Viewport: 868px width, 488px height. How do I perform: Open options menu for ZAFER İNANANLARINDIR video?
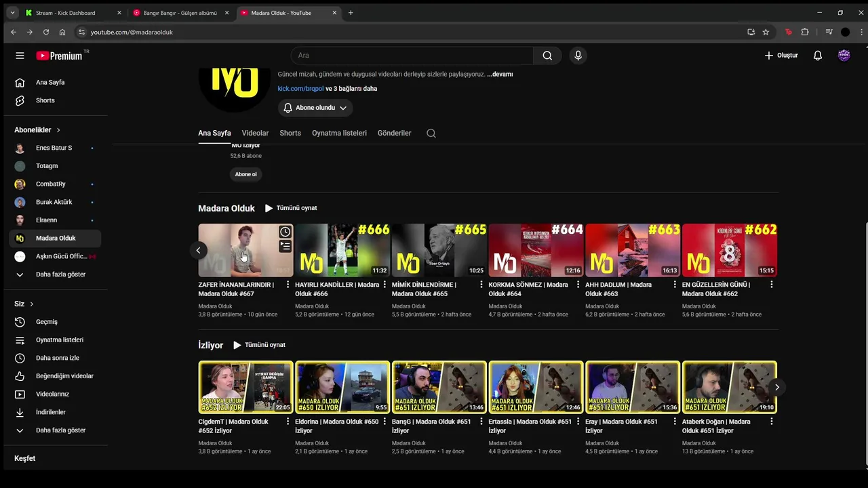click(x=288, y=285)
